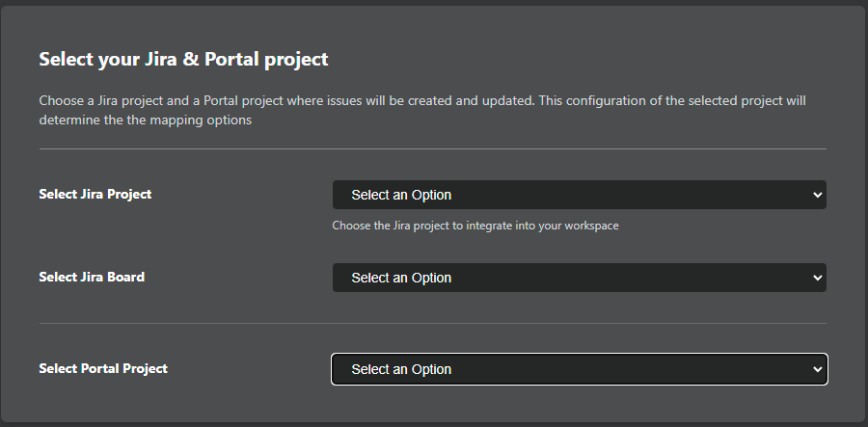868x427 pixels.
Task: Click the 'Select Jira Project' field label
Action: [x=95, y=194]
